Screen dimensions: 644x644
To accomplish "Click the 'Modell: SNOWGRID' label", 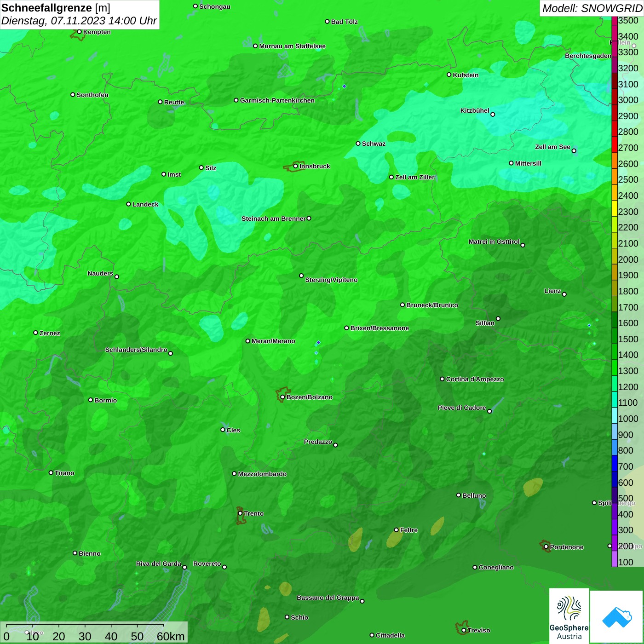I will (592, 8).
